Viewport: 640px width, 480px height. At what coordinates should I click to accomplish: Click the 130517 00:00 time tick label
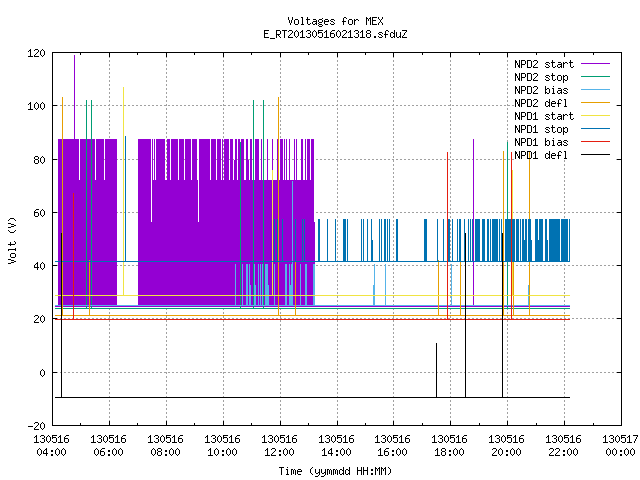pos(620,446)
